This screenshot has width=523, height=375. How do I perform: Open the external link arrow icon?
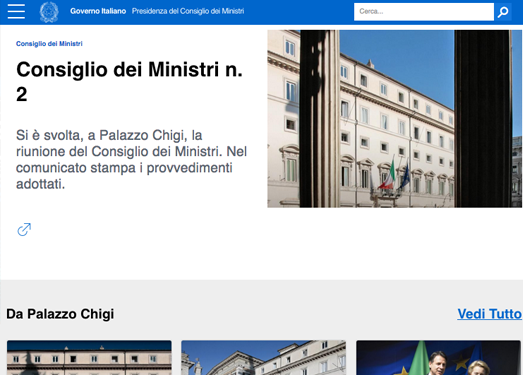pyautogui.click(x=24, y=230)
